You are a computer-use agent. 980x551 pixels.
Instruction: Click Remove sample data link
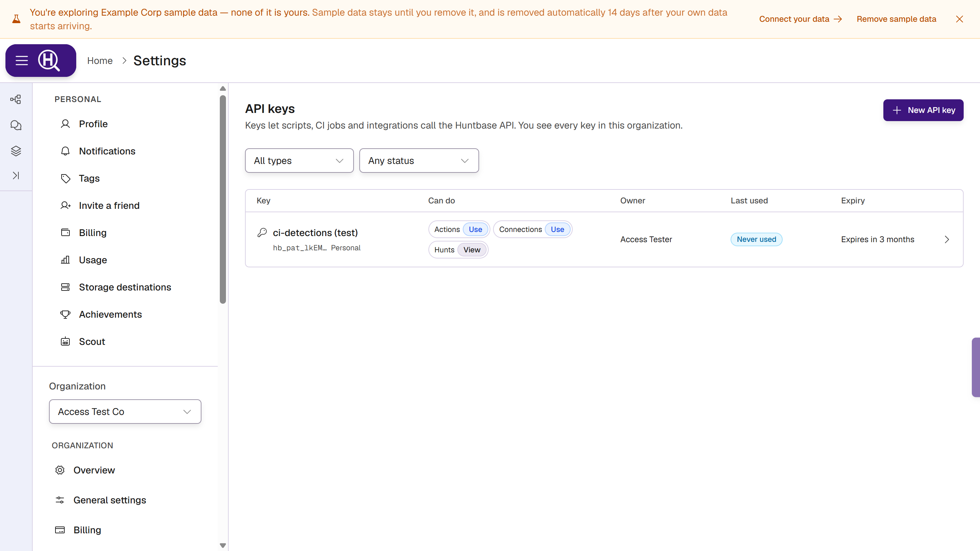tap(896, 19)
